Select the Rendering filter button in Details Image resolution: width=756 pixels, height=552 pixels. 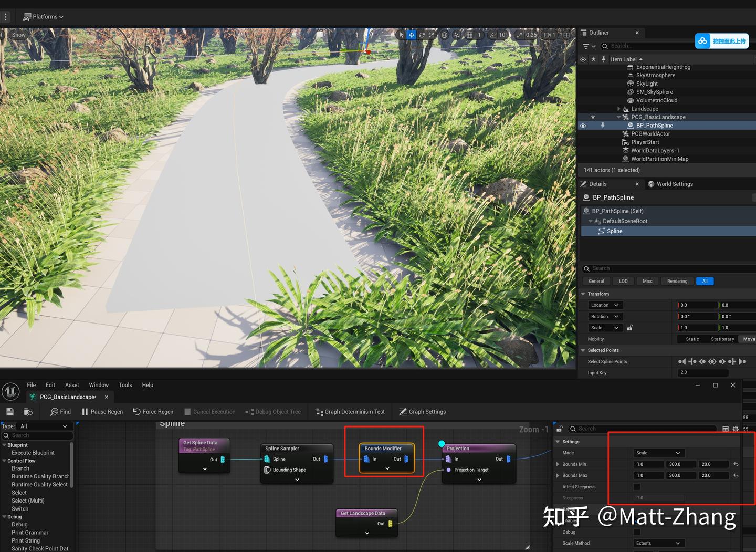coord(677,281)
